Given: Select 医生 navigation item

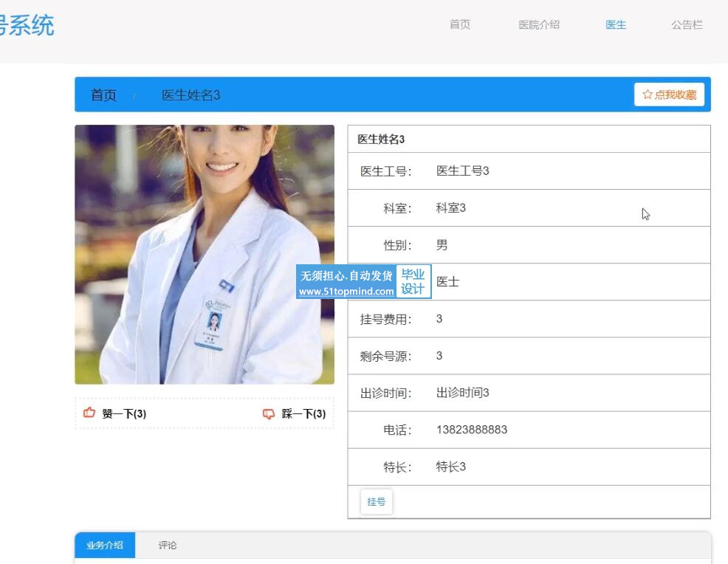Looking at the screenshot, I should [x=616, y=24].
